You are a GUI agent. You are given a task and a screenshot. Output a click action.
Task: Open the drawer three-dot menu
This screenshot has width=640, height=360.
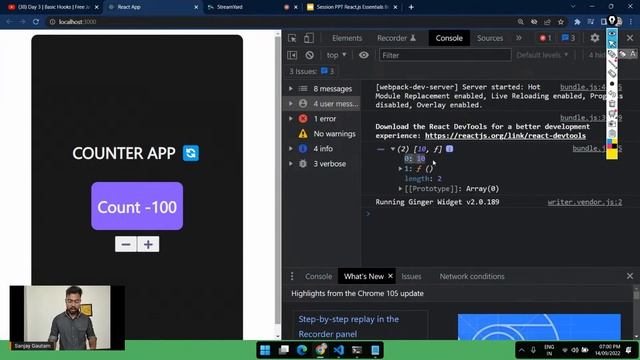click(x=292, y=276)
